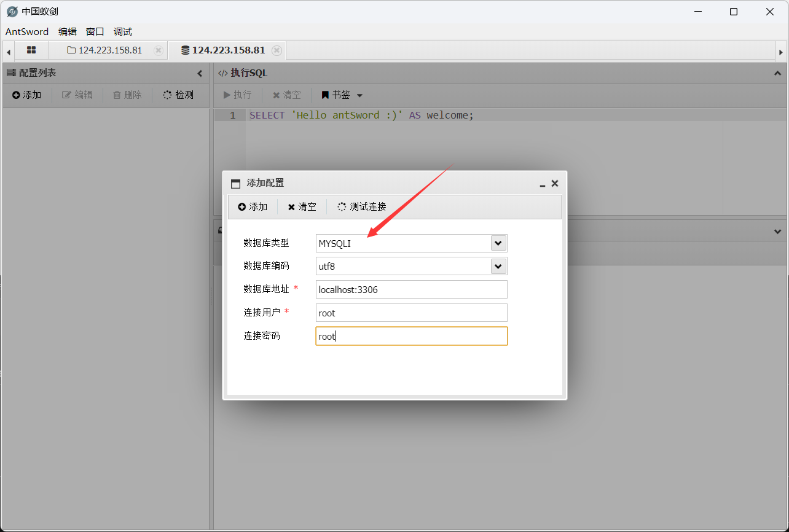Click the Clear (清空) button in dialog

(302, 207)
